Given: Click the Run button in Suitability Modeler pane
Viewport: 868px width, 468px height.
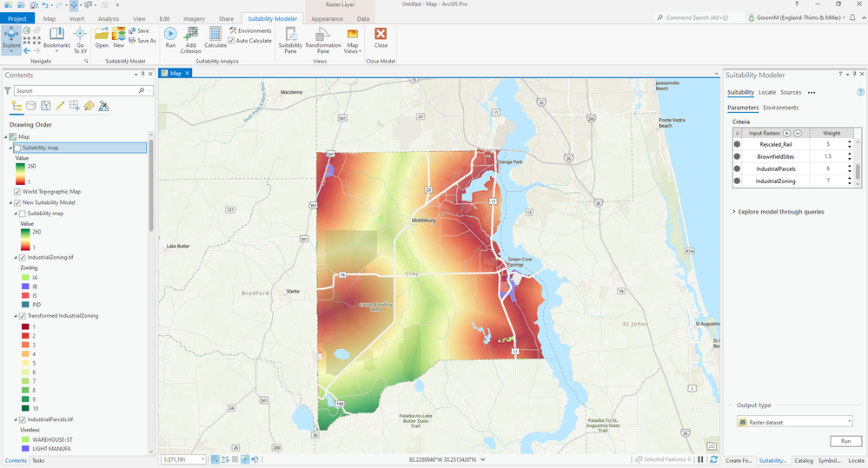Looking at the screenshot, I should click(845, 441).
